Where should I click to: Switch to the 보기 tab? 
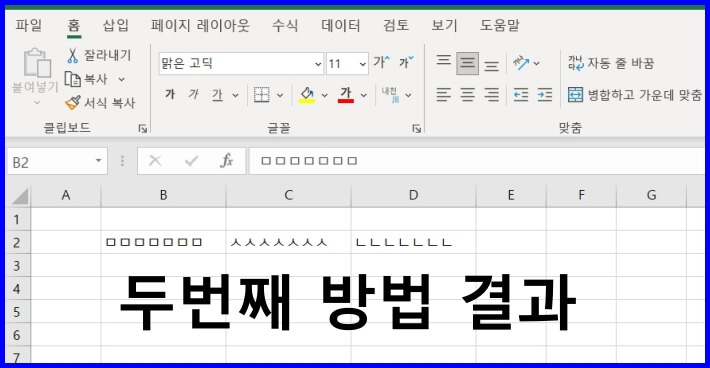point(444,25)
